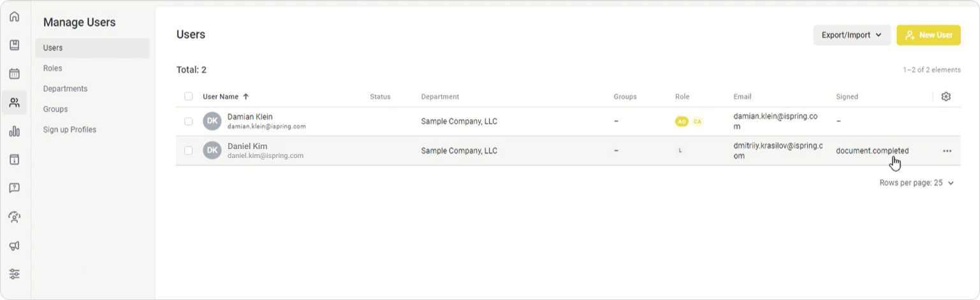Expand the Export/Import dropdown

(851, 35)
